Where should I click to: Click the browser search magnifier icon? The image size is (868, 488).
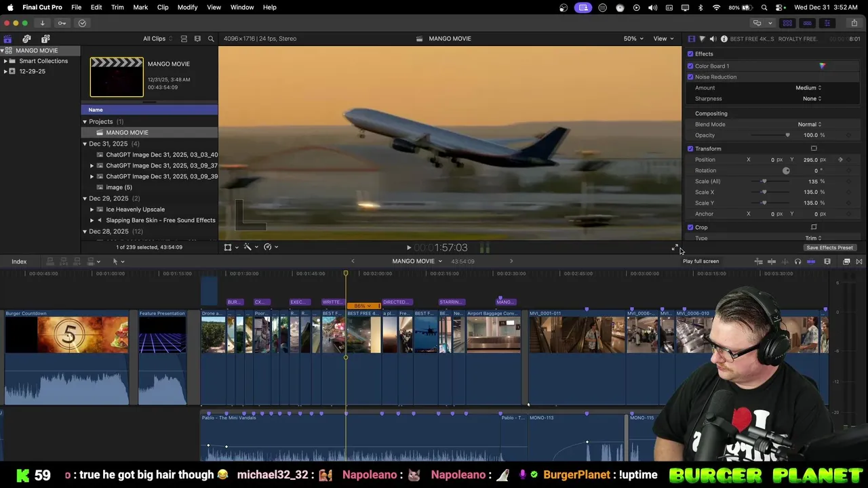(x=211, y=39)
